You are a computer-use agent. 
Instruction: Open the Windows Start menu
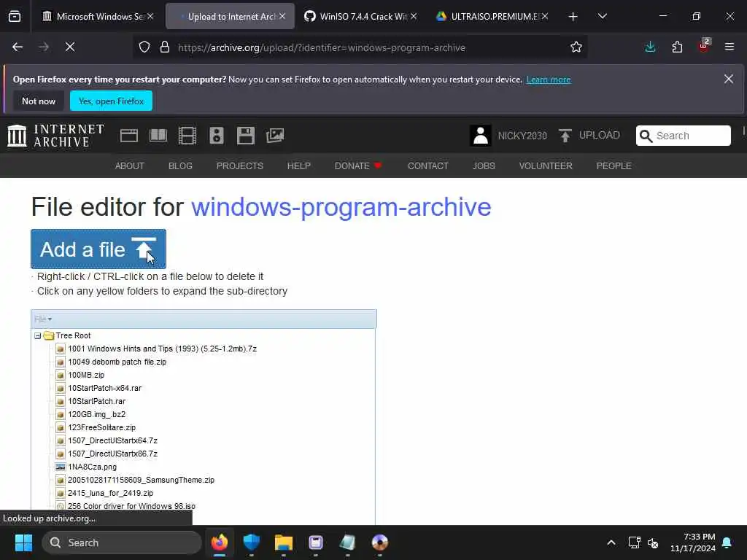23,542
